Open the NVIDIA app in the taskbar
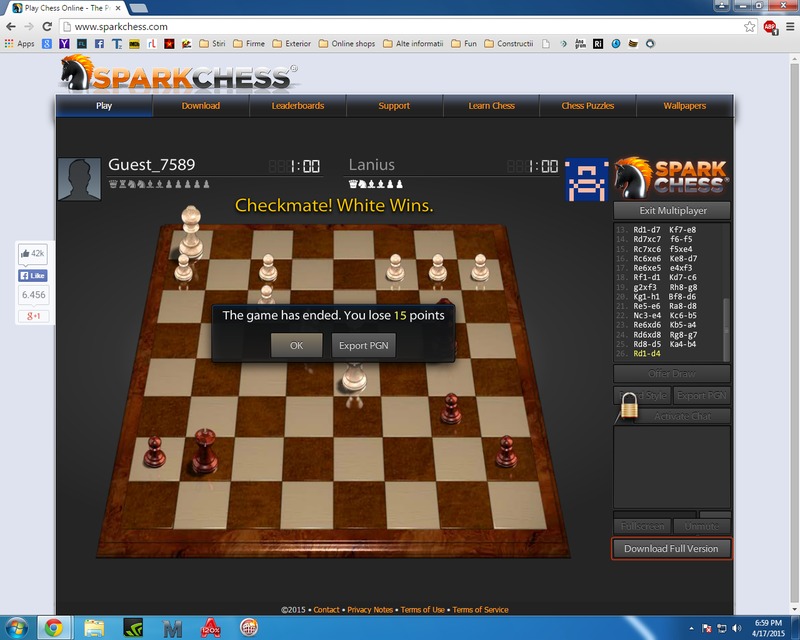 pos(133,628)
